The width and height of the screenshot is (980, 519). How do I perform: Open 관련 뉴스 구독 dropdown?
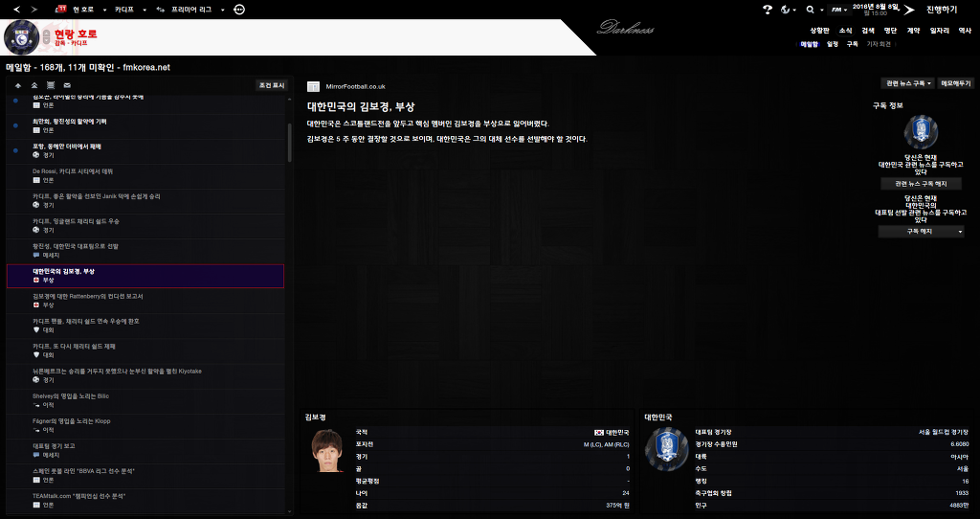click(x=908, y=83)
